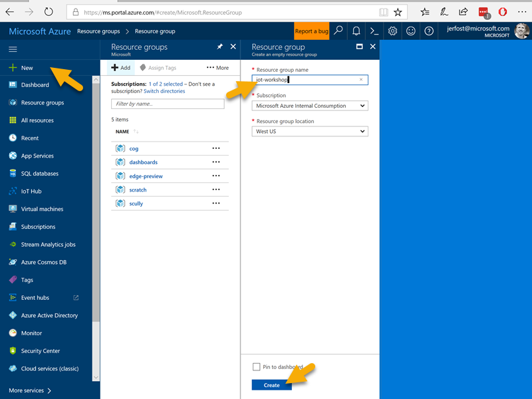
Task: Close the Resource groups blade
Action: [x=233, y=47]
